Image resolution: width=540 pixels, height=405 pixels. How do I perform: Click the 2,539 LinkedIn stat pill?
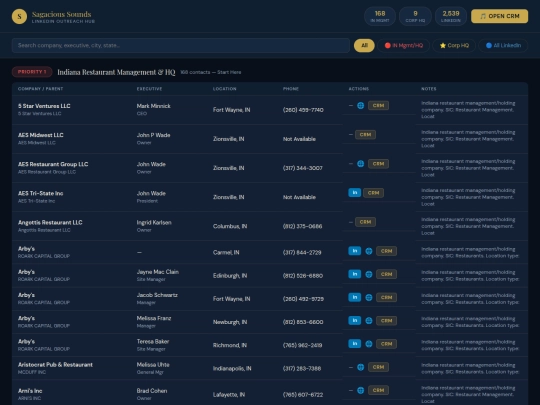pos(451,16)
